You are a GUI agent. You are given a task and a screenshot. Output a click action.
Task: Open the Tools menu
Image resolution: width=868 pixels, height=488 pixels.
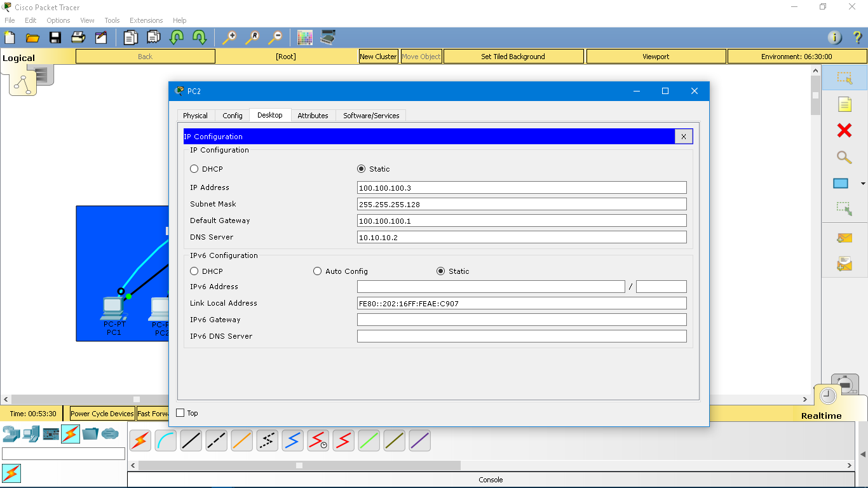[x=112, y=20]
